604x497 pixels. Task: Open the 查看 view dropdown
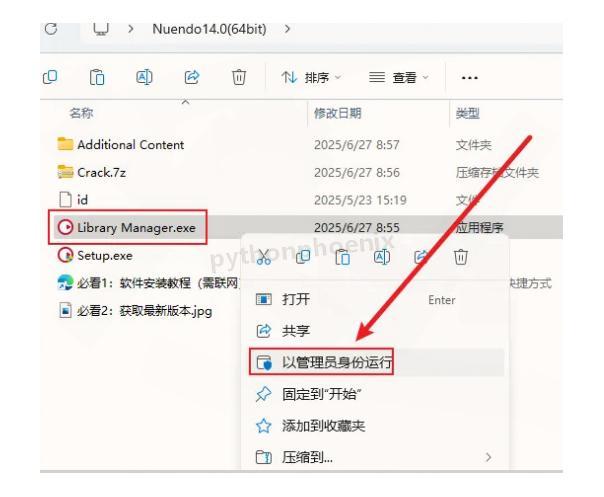399,78
